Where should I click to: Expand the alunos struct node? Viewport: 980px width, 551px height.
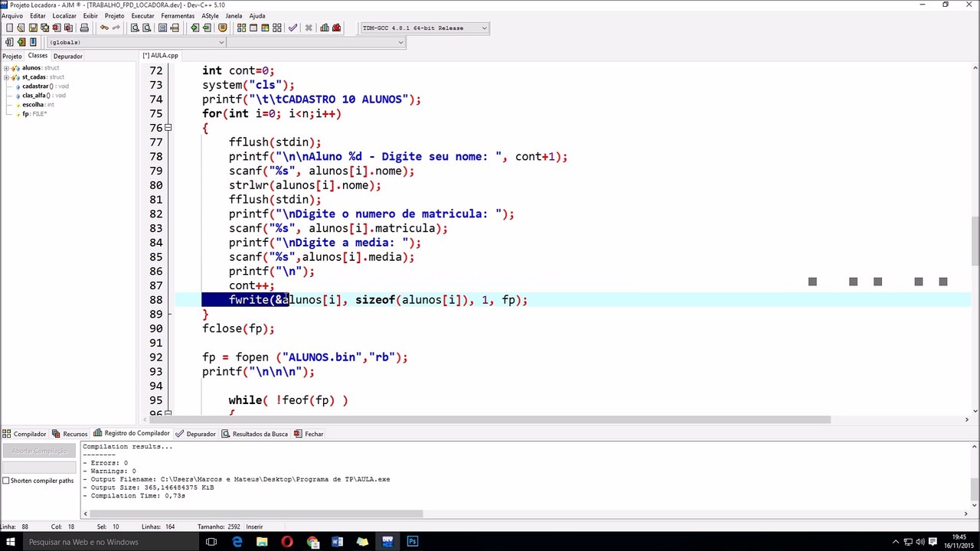click(6, 68)
